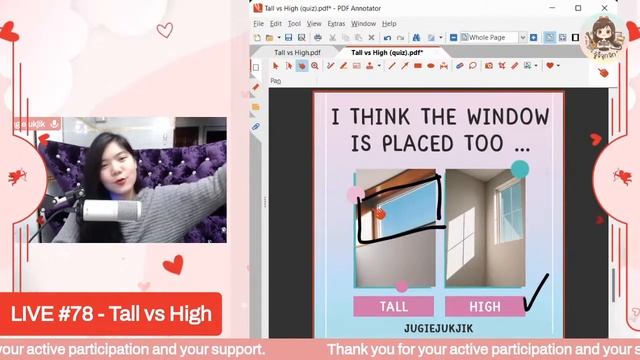Image resolution: width=640 pixels, height=360 pixels.
Task: Click the New document icon
Action: pyautogui.click(x=257, y=38)
